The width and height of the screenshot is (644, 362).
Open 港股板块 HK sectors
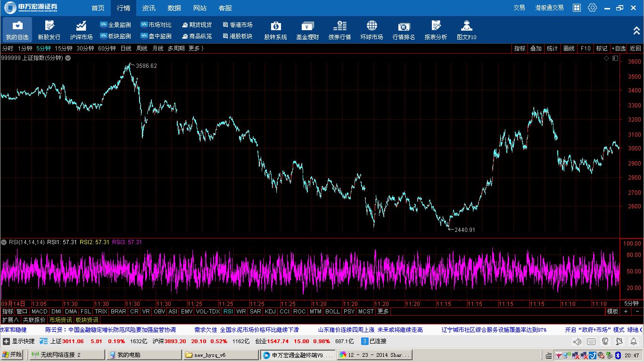tap(238, 36)
